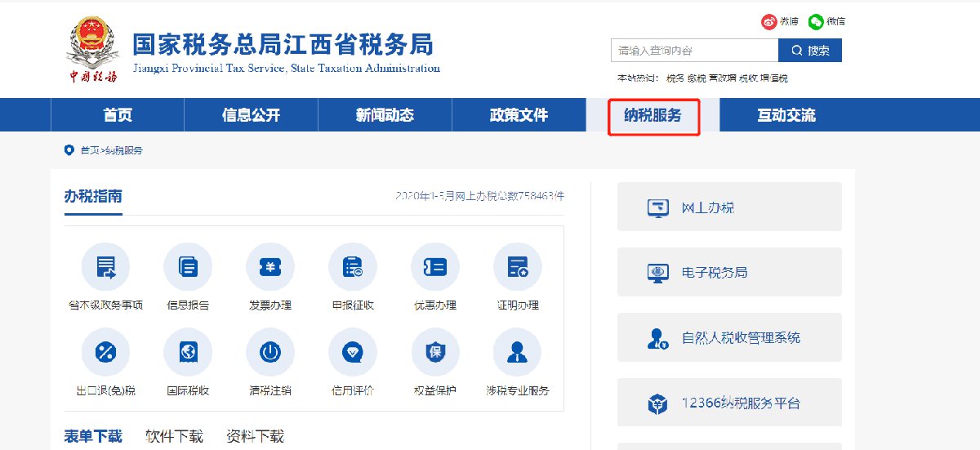Switch to 软件下载 tab

coord(174,436)
